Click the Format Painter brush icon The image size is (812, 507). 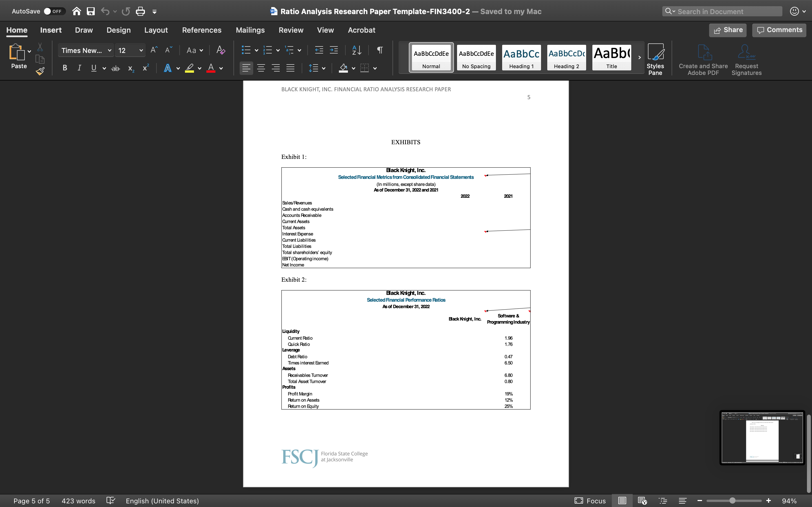(40, 71)
